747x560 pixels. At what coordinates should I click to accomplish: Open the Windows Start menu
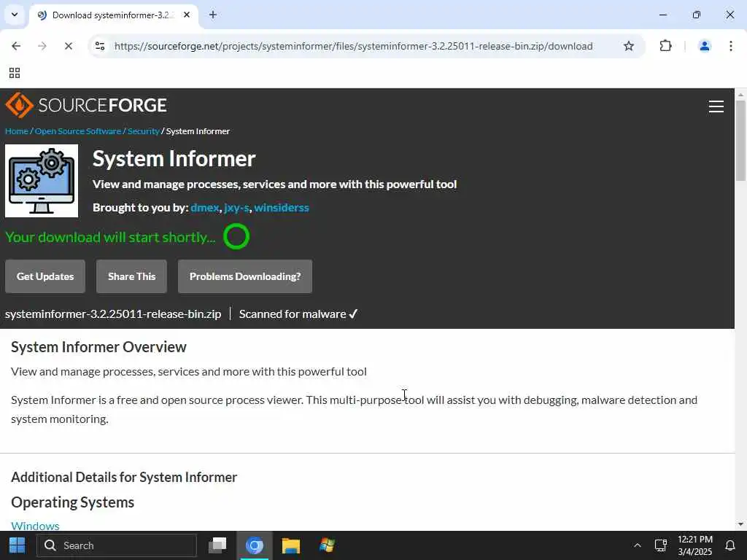point(18,545)
